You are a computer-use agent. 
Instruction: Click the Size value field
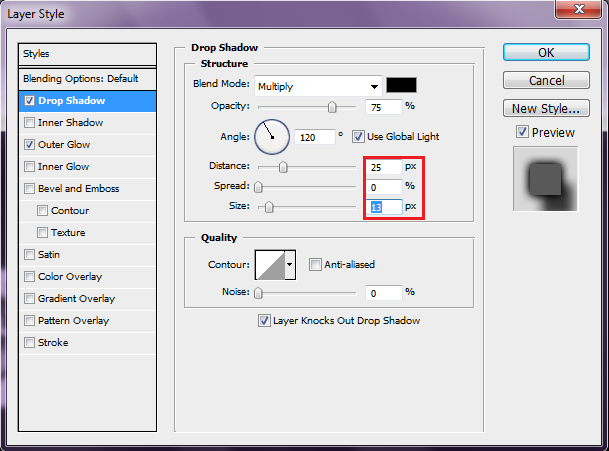384,207
